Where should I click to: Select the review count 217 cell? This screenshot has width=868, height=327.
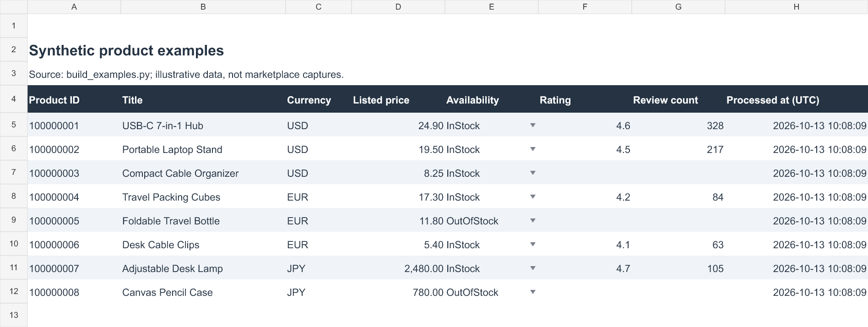coord(678,149)
